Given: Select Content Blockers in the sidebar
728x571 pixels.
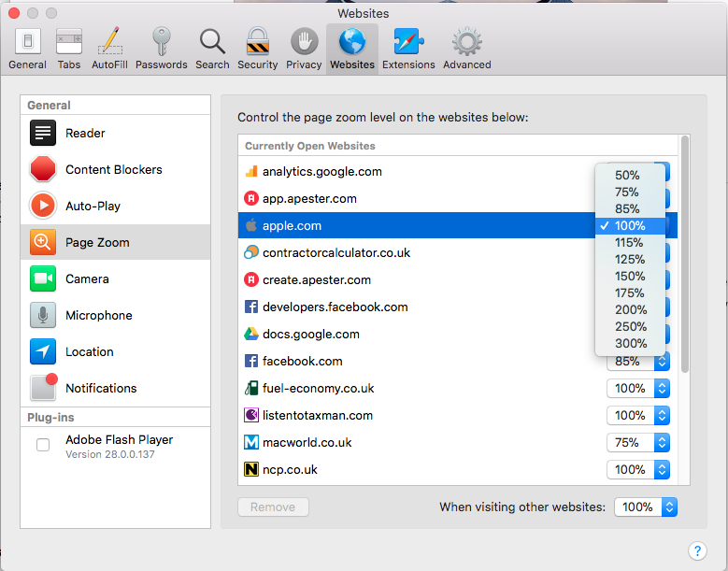Looking at the screenshot, I should click(x=115, y=169).
